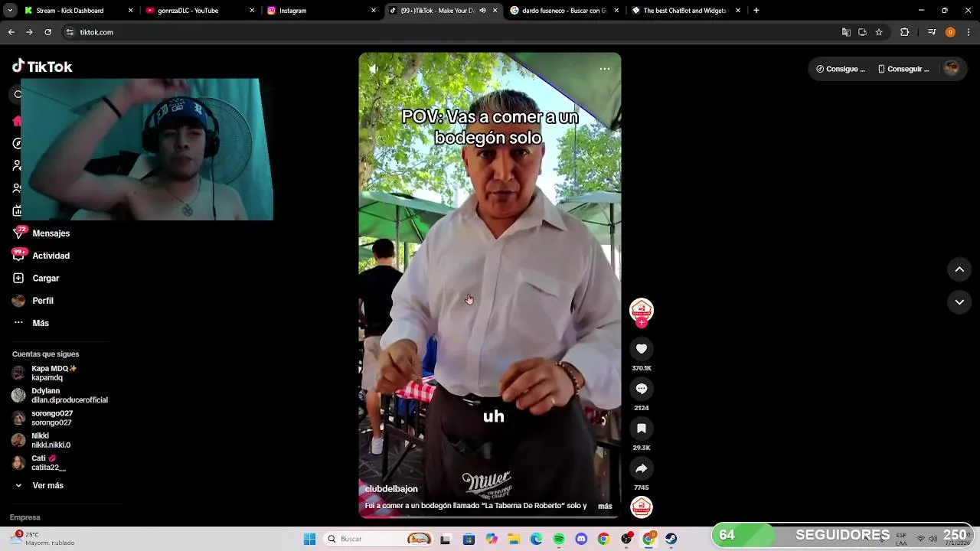Viewport: 980px width, 551px height.
Task: Go to the previous video with the up chevron
Action: (x=959, y=269)
